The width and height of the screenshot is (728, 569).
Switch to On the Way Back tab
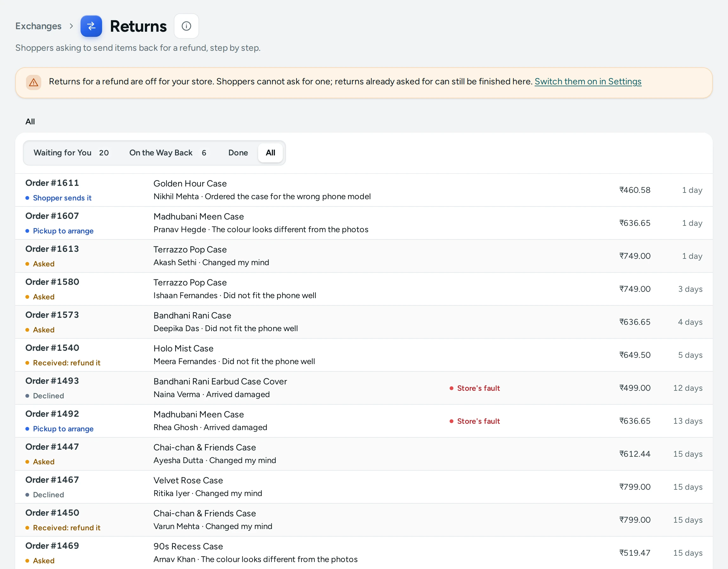tap(168, 153)
